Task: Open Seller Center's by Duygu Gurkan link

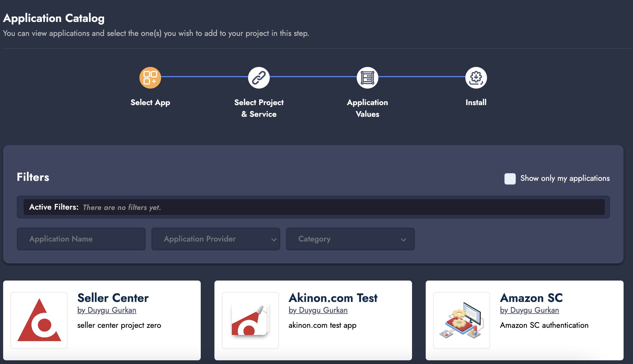Action: pyautogui.click(x=107, y=310)
